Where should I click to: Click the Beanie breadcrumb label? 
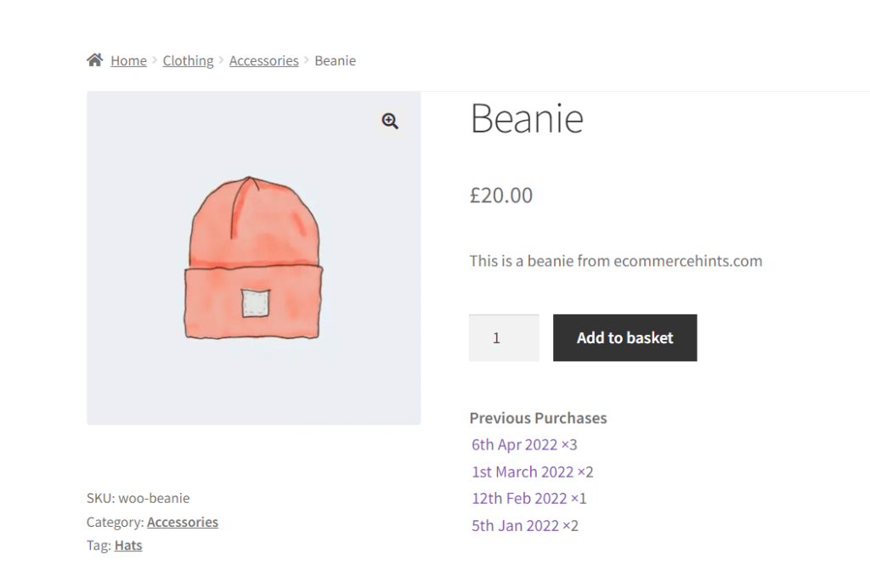click(335, 60)
